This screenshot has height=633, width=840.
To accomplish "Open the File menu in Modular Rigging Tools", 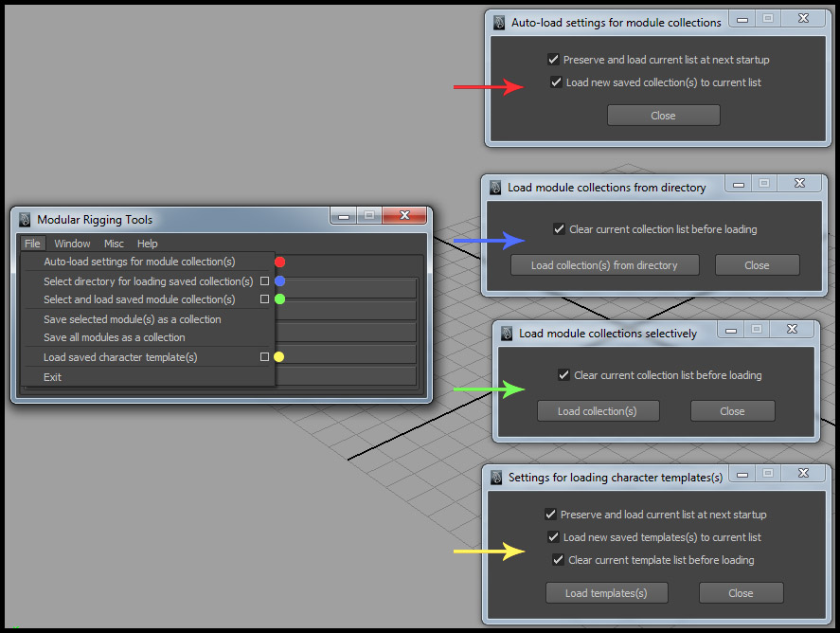I will click(32, 244).
